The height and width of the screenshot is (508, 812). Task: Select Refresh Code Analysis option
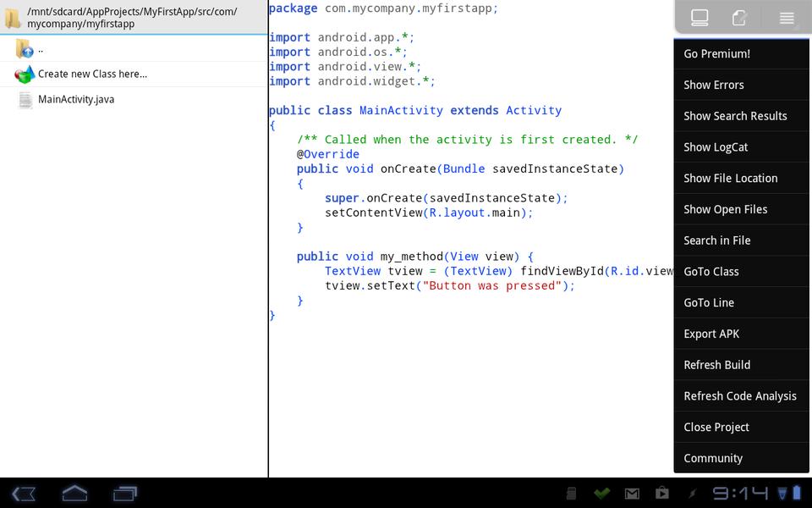point(741,396)
